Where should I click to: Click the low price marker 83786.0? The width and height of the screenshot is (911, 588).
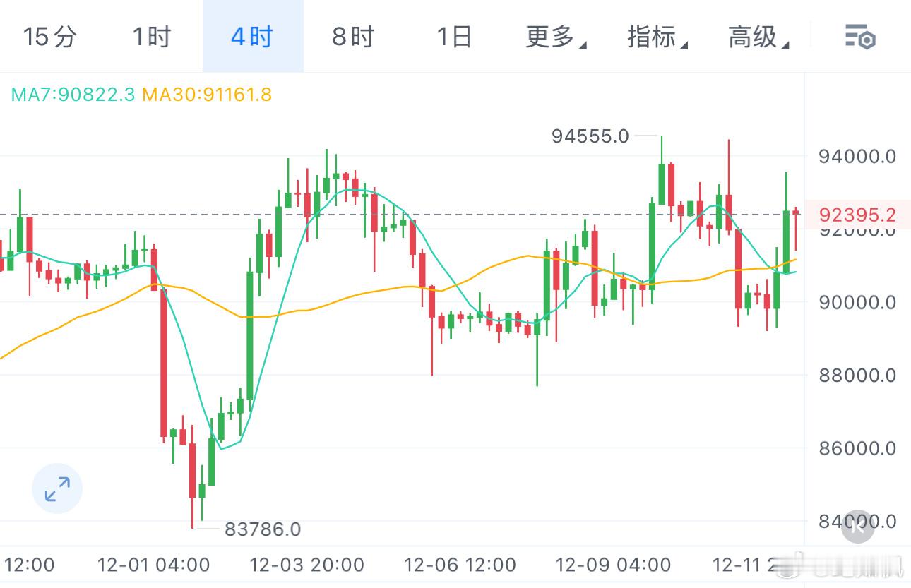(x=262, y=529)
